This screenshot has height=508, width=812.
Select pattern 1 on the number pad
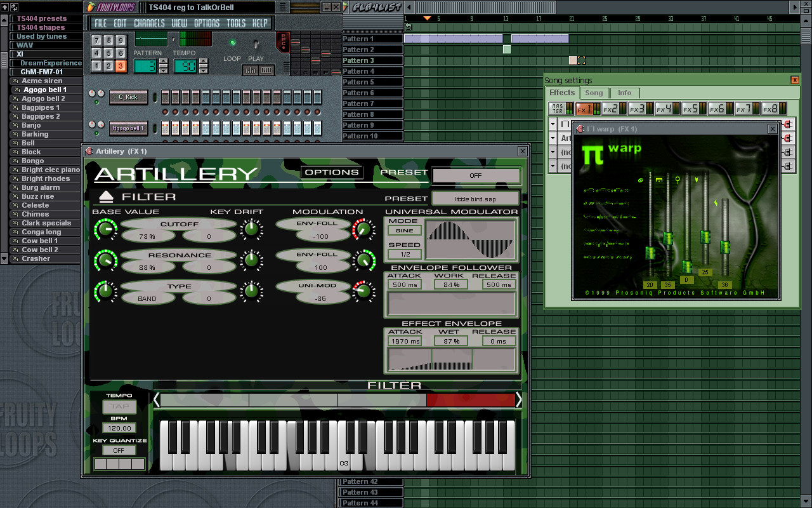(x=97, y=66)
